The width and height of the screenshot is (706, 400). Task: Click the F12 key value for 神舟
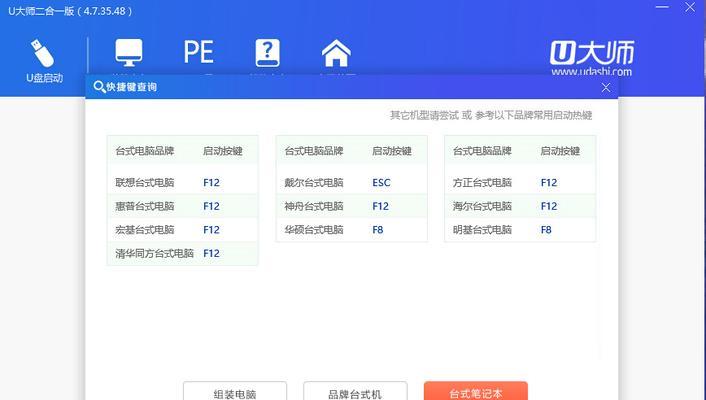click(380, 206)
